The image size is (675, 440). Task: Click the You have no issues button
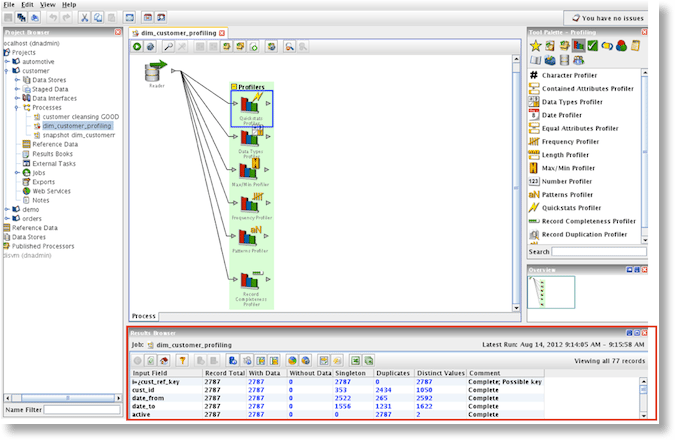tap(606, 18)
